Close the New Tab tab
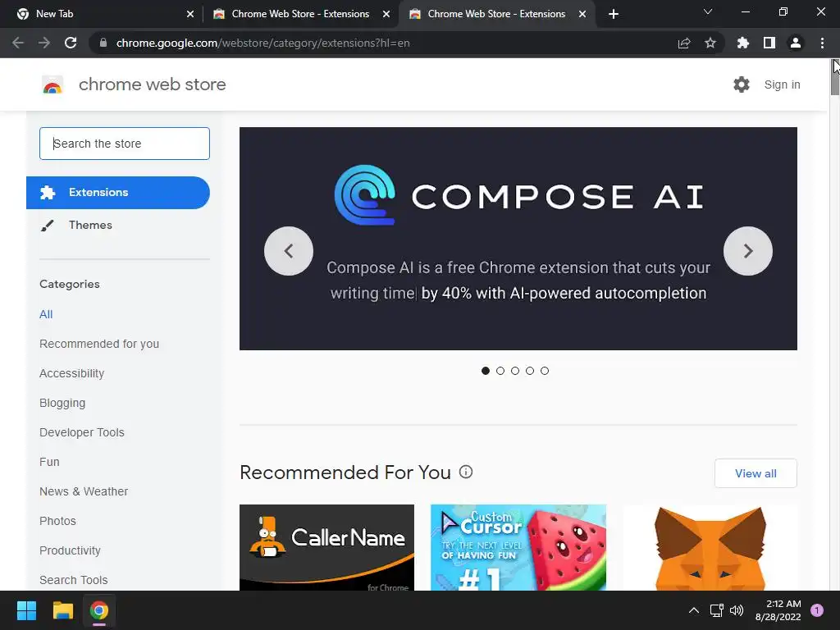 click(x=190, y=14)
